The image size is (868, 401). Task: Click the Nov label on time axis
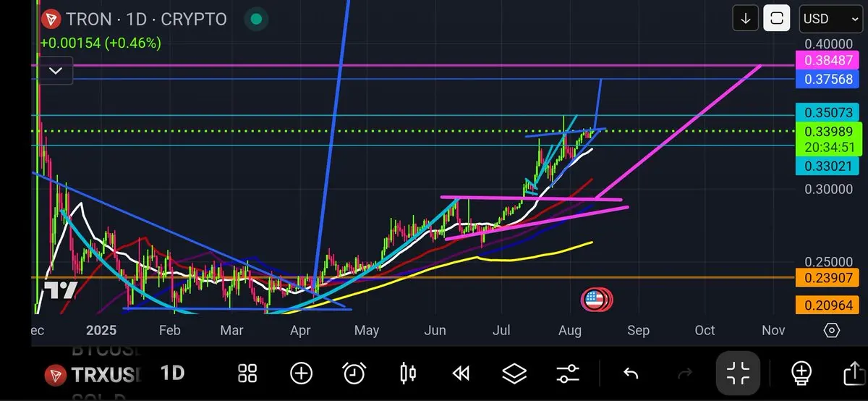click(773, 331)
